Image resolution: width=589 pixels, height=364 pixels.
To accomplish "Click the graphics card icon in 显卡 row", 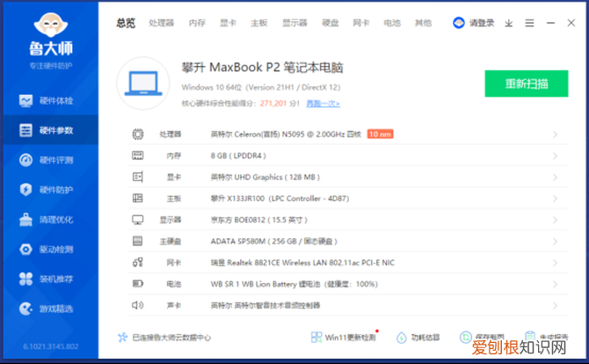I will point(138,177).
